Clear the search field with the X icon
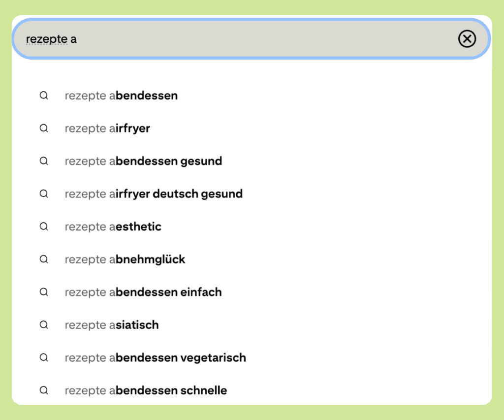504x420 pixels. pos(467,38)
